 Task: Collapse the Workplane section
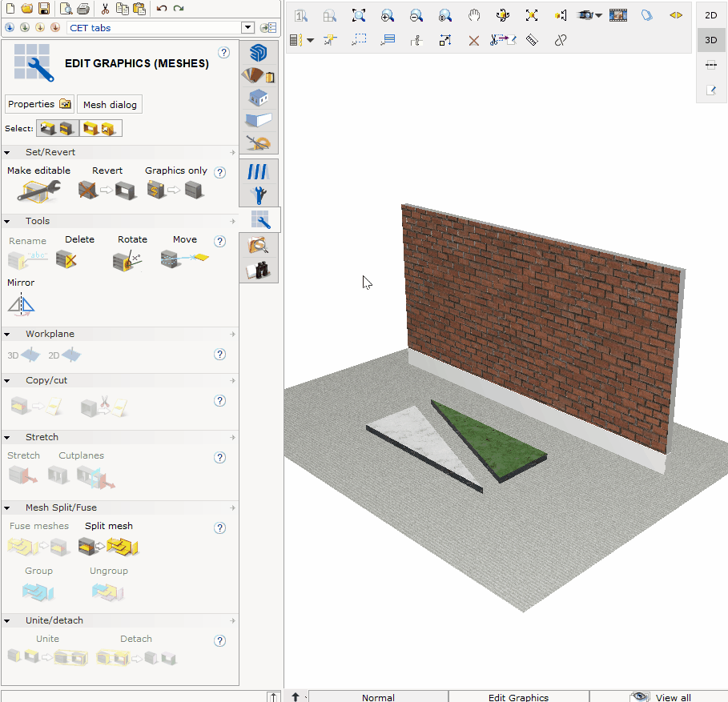pos(7,334)
